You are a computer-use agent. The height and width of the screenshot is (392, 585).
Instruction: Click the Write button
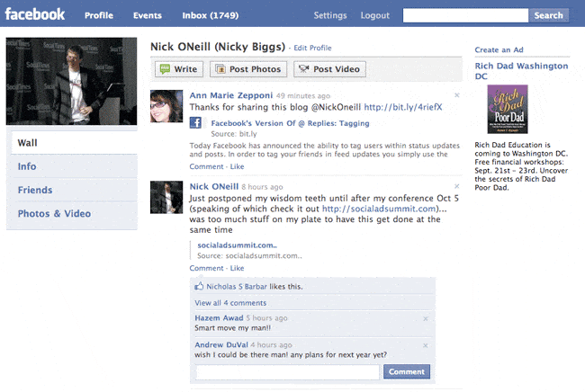tap(179, 69)
